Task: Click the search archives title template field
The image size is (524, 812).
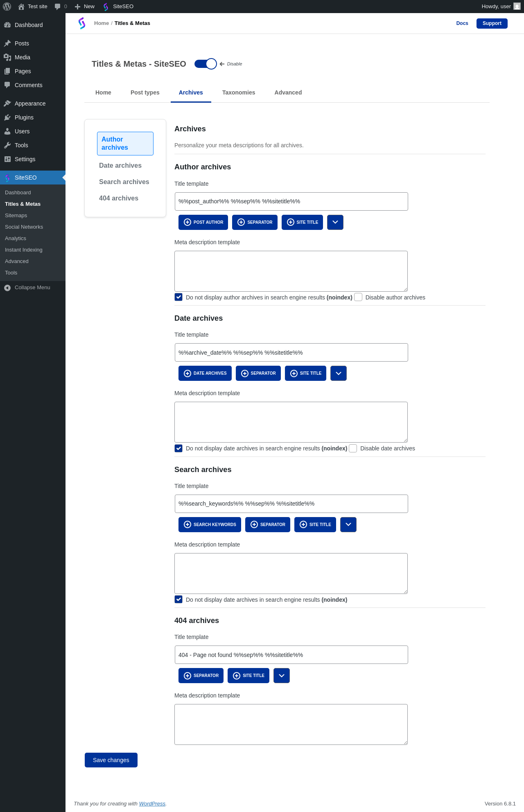Action: pos(291,504)
